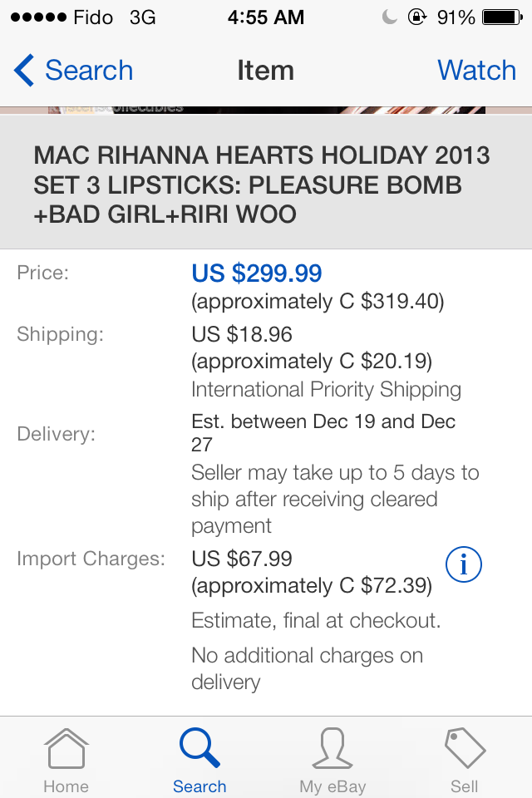
Task: Tap the rotation lock status icon
Action: pyautogui.click(x=417, y=17)
